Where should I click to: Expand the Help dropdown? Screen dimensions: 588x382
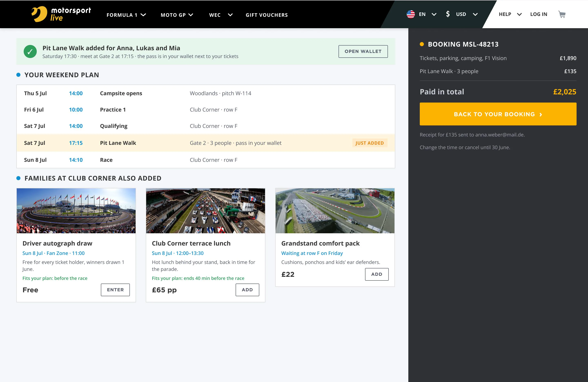click(x=510, y=14)
